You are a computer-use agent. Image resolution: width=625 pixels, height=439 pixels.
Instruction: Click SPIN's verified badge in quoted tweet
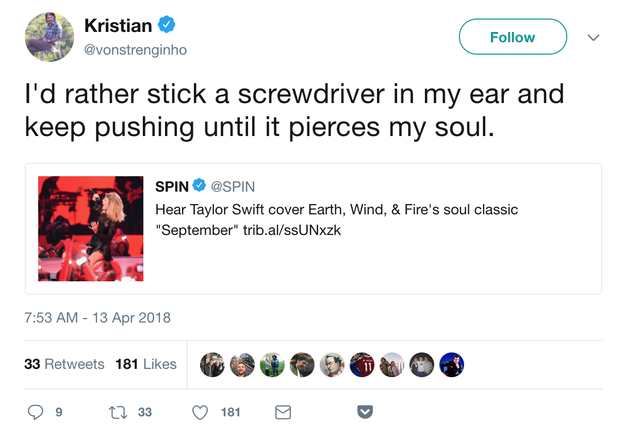point(199,185)
